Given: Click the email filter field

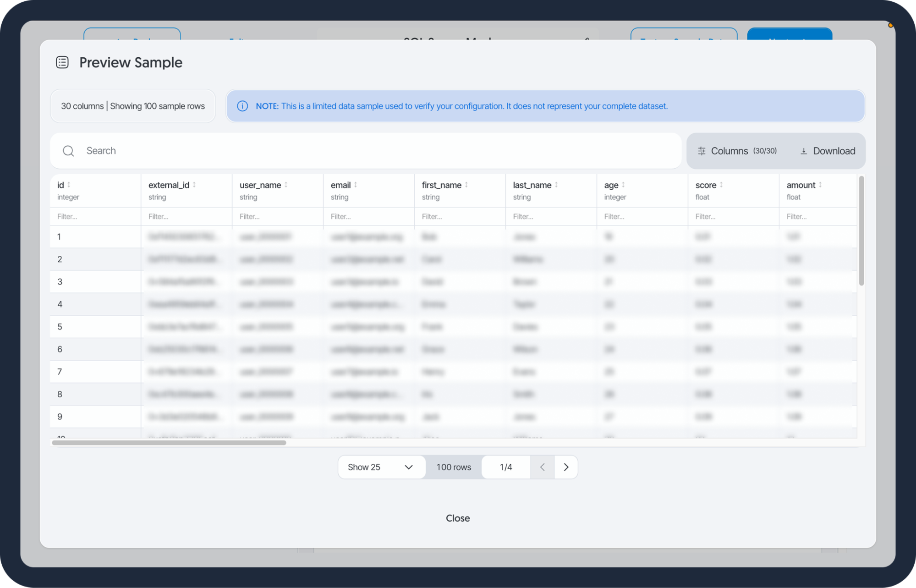Looking at the screenshot, I should pos(369,216).
